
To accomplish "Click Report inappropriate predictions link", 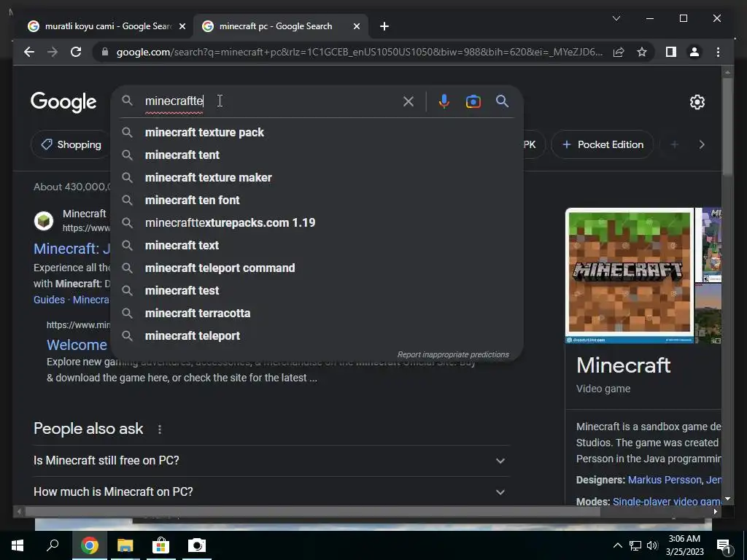I will [453, 355].
